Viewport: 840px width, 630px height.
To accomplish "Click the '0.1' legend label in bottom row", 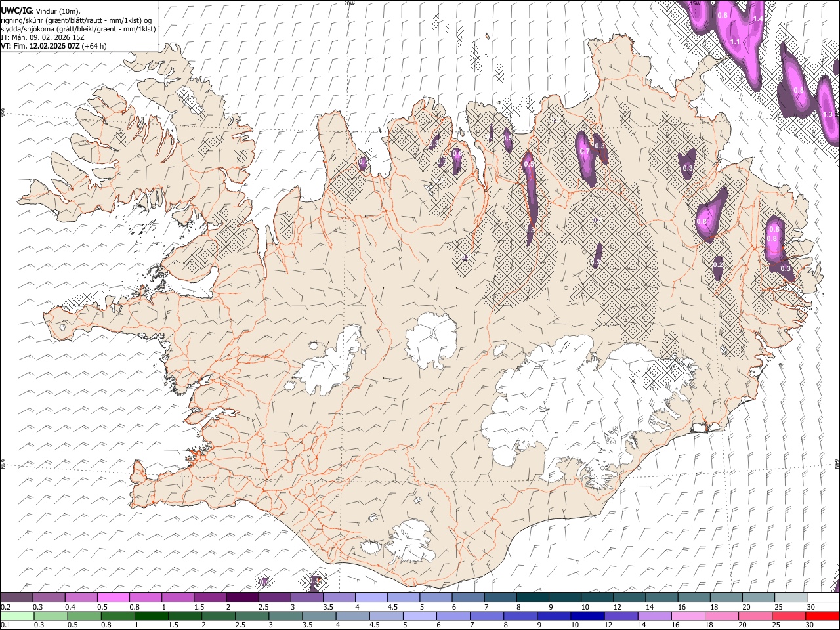I will (5, 625).
